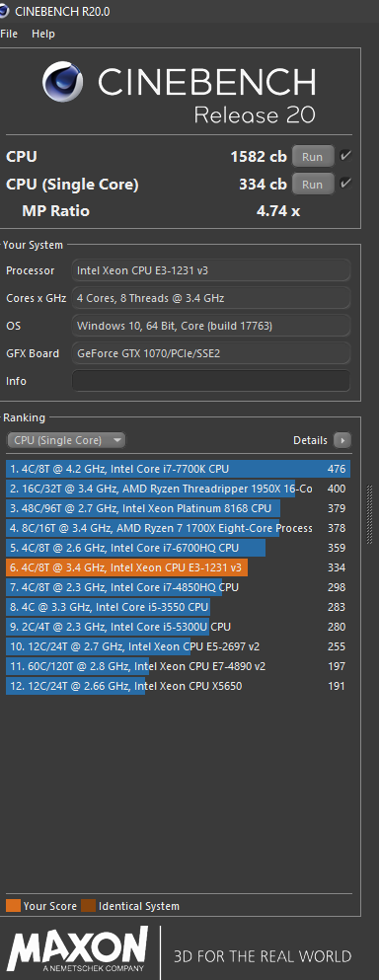
Task: Click the Cinebench app icon in the title bar
Action: [x=4, y=11]
